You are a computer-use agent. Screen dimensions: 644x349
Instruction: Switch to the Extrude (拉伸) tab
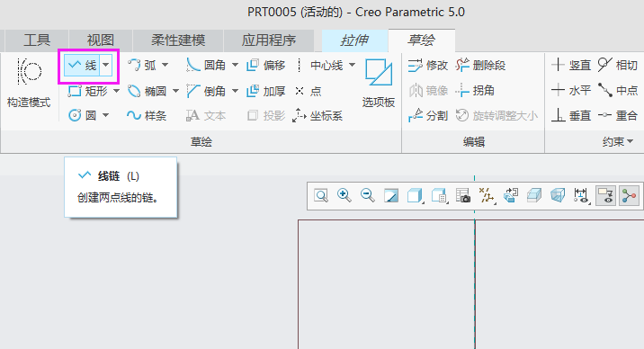pyautogui.click(x=355, y=40)
